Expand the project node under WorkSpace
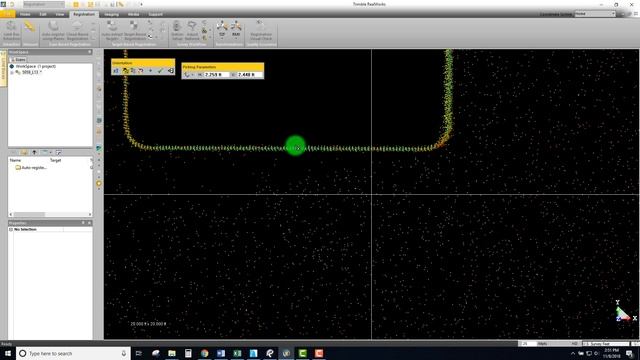 pyautogui.click(x=12, y=72)
